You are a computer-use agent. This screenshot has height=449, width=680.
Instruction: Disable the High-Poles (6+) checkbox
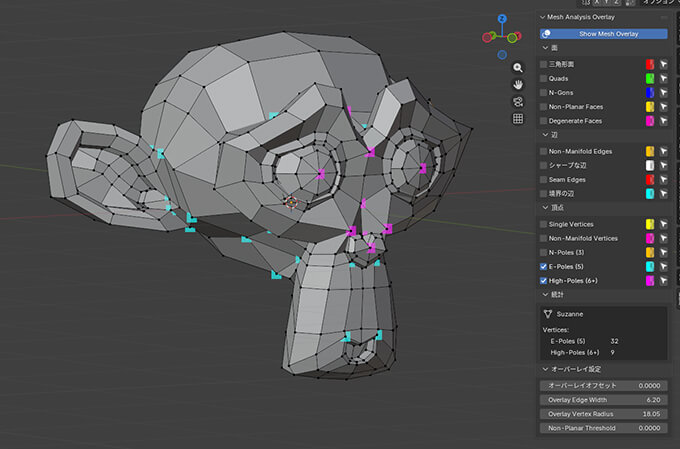coord(544,282)
